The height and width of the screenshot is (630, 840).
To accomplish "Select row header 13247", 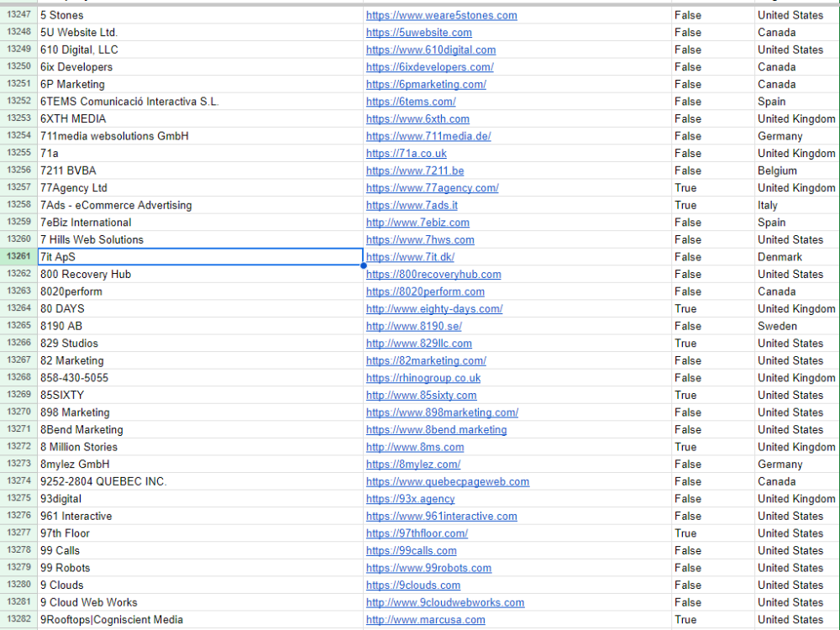I will coord(18,15).
